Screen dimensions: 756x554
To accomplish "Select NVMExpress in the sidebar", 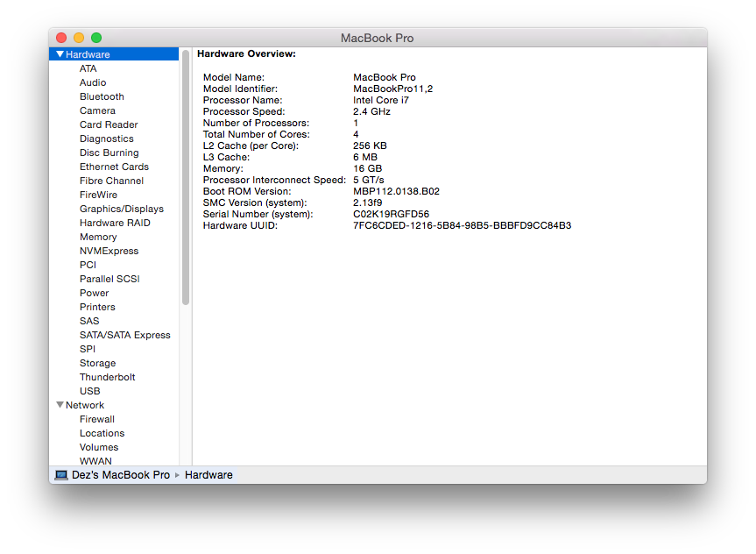I will [x=109, y=251].
